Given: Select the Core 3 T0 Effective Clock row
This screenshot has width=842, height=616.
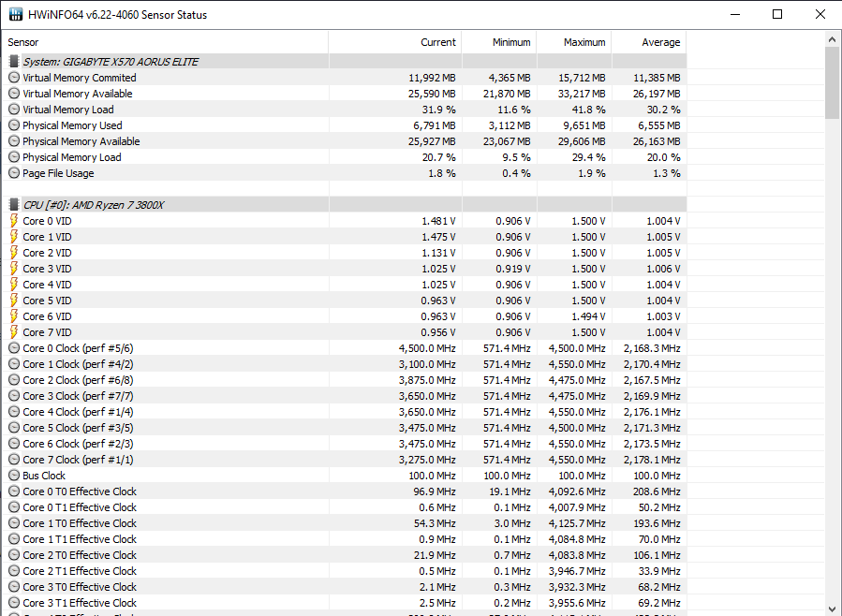Looking at the screenshot, I should point(345,587).
